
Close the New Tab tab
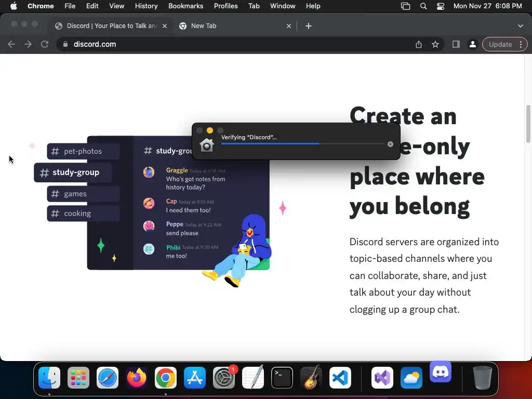click(x=289, y=26)
